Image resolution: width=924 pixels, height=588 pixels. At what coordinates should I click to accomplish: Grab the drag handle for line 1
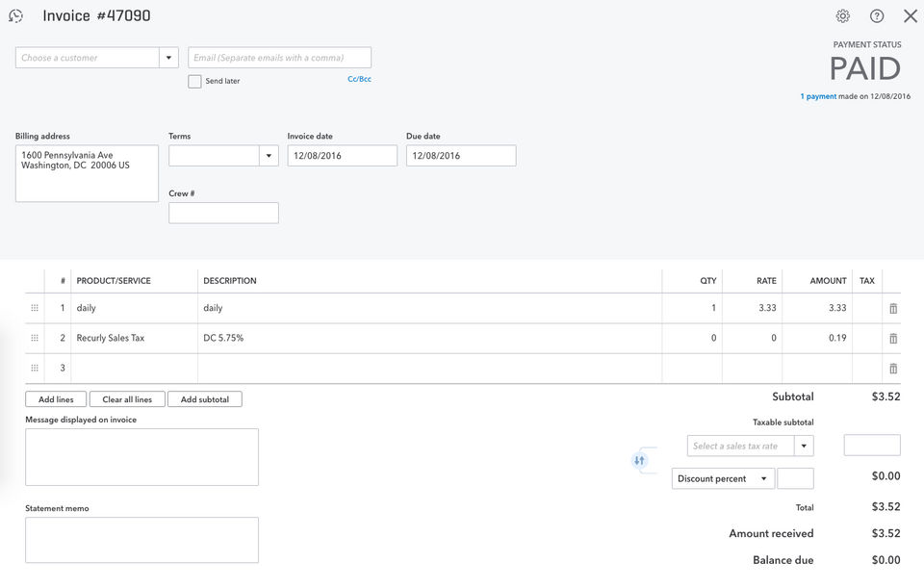35,308
